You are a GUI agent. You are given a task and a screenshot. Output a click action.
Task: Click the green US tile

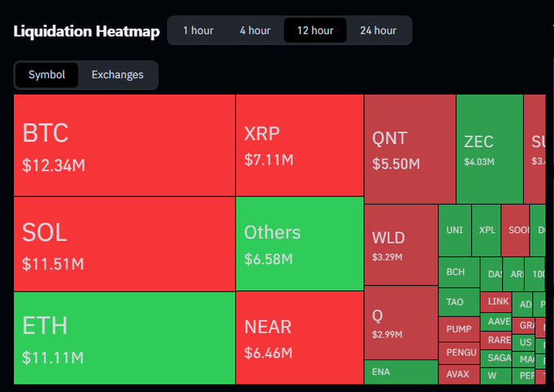(x=523, y=342)
